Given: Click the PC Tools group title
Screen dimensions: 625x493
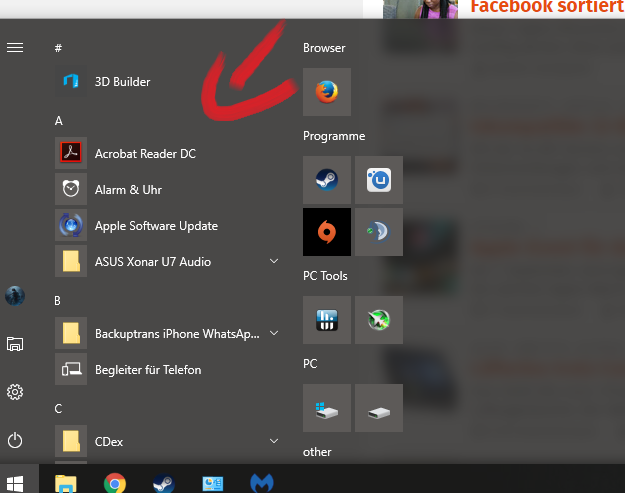Looking at the screenshot, I should [x=325, y=276].
